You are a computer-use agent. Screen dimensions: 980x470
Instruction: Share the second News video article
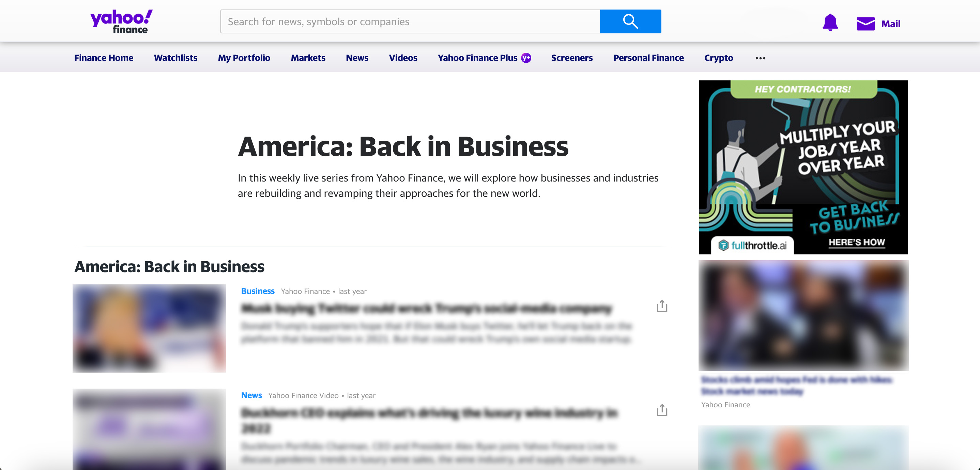662,410
